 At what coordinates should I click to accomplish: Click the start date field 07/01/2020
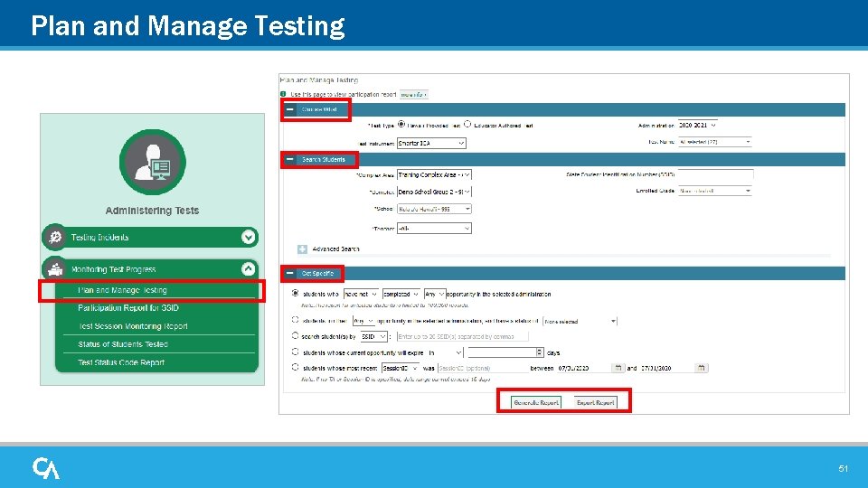click(x=585, y=368)
